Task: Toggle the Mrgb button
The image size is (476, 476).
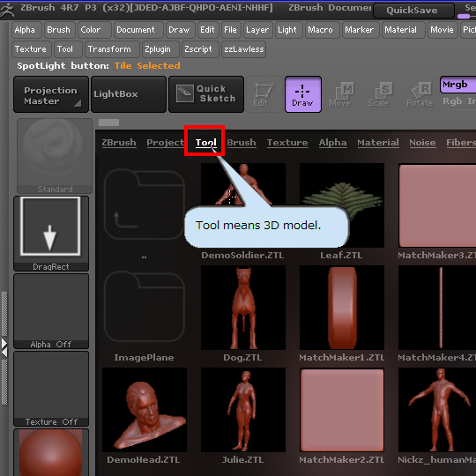Action: pos(457,85)
